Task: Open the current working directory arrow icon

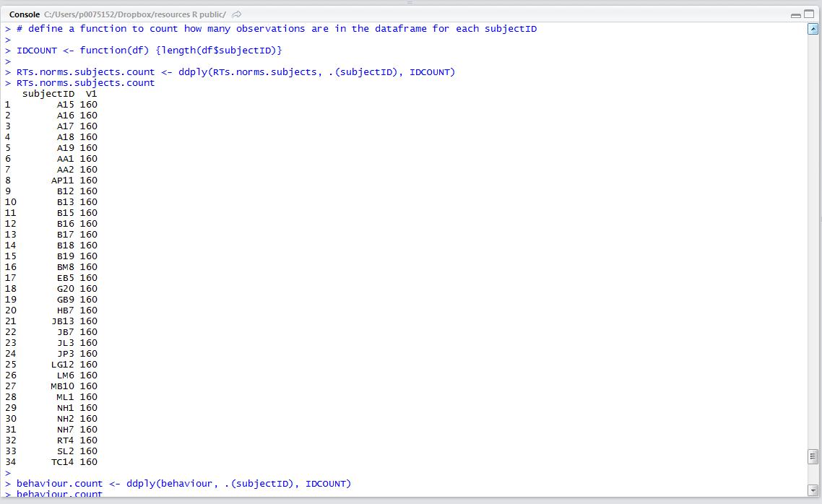Action: point(238,14)
